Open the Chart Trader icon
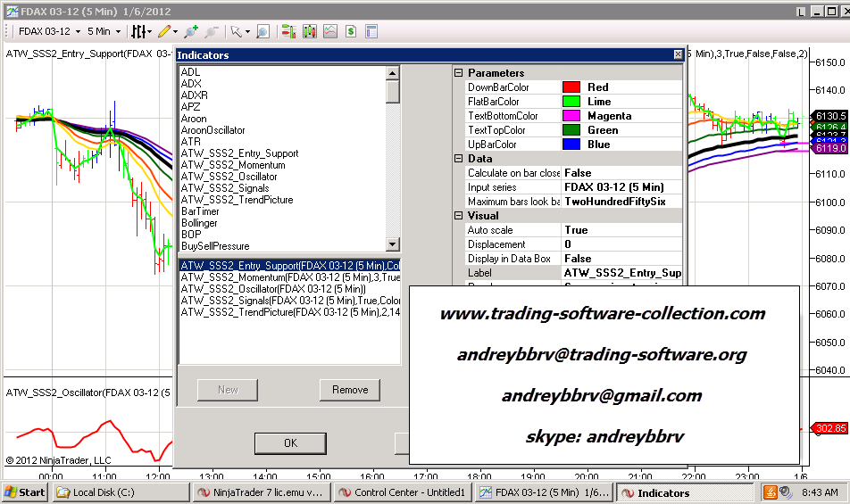Screen dimensions: 850x504 coord(288,31)
